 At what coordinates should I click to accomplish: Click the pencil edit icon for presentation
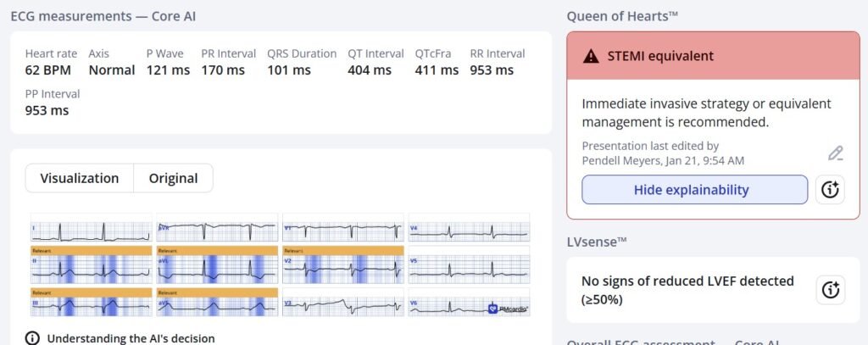[x=835, y=153]
